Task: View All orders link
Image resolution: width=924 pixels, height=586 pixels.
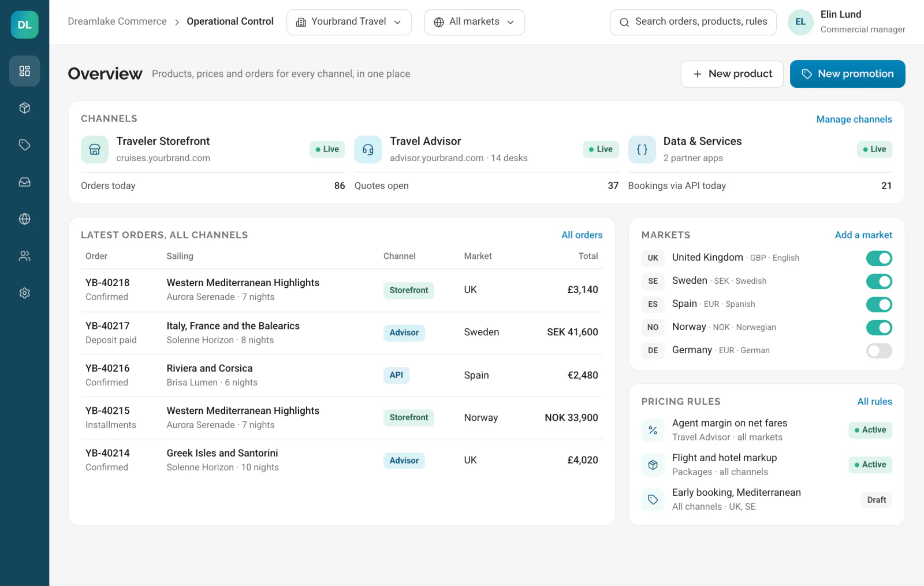Action: tap(582, 235)
